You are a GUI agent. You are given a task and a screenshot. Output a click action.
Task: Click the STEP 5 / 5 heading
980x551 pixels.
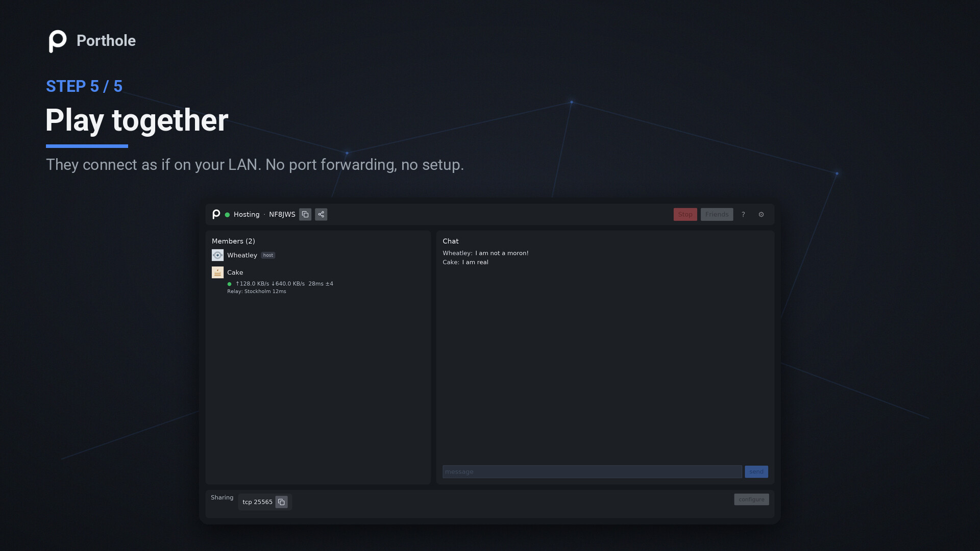click(x=84, y=86)
